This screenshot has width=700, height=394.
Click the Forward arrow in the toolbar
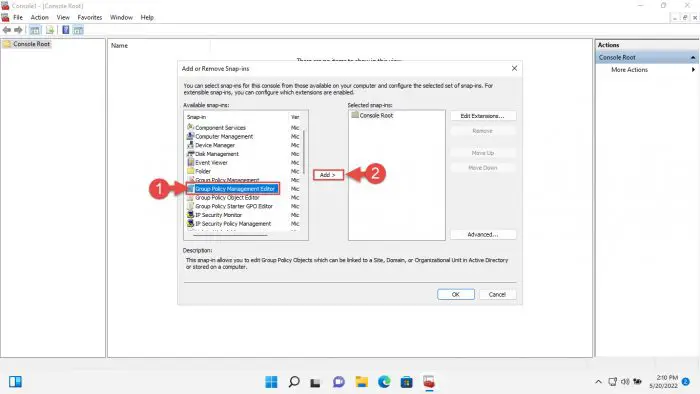point(18,30)
